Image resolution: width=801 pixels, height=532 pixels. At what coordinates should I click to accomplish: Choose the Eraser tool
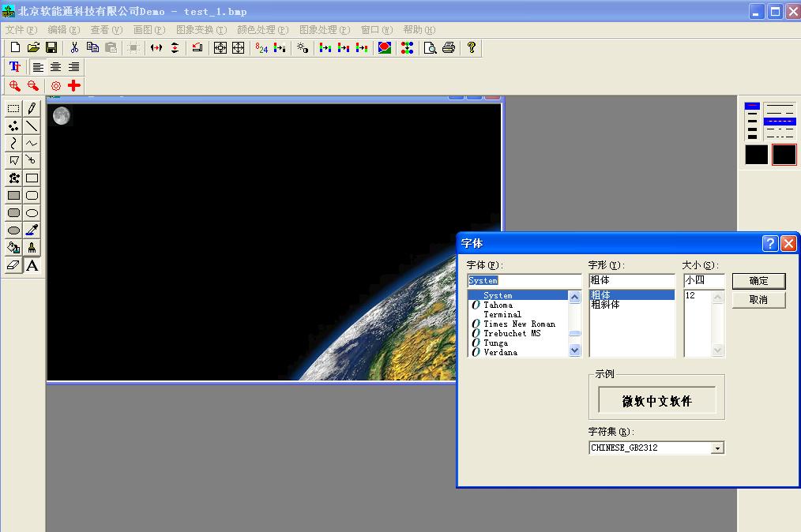pyautogui.click(x=13, y=266)
